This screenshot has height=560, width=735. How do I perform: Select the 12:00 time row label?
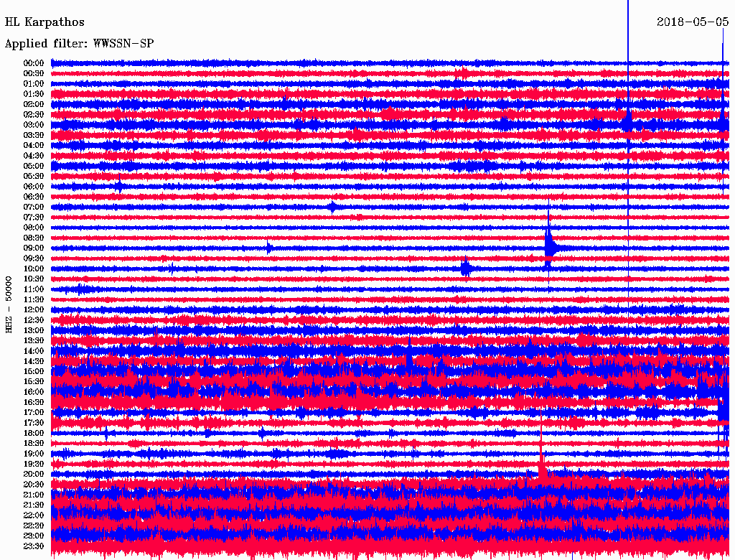click(x=34, y=309)
